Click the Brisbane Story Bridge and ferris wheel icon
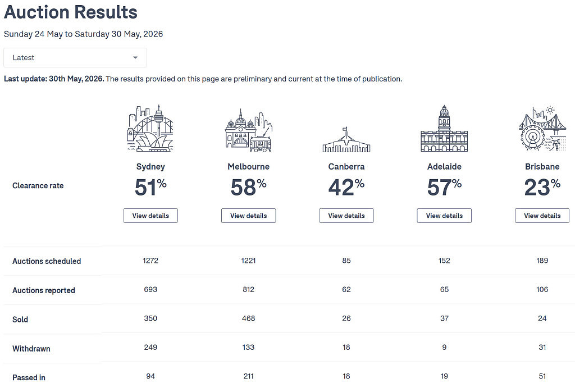The width and height of the screenshot is (575, 392). pos(542,129)
